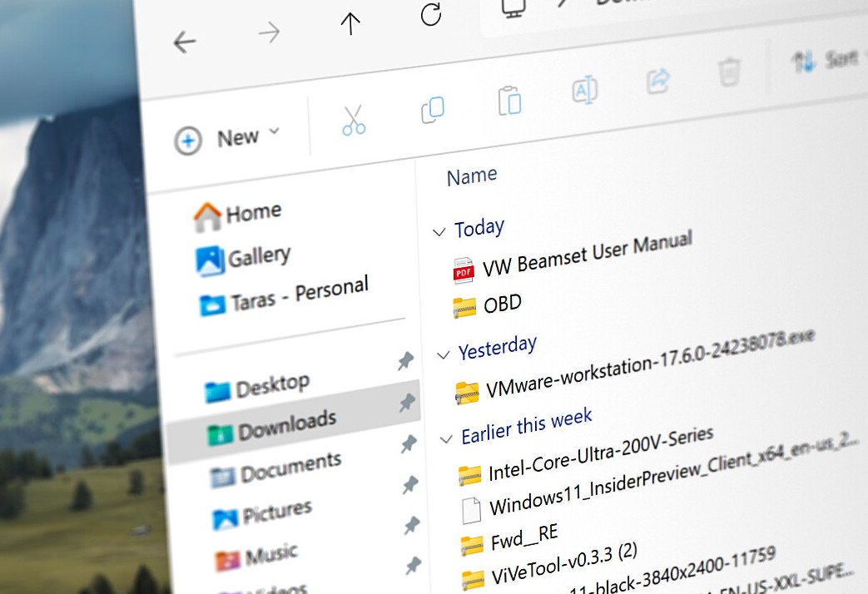Click the Up one level arrow
868x594 pixels.
[350, 25]
